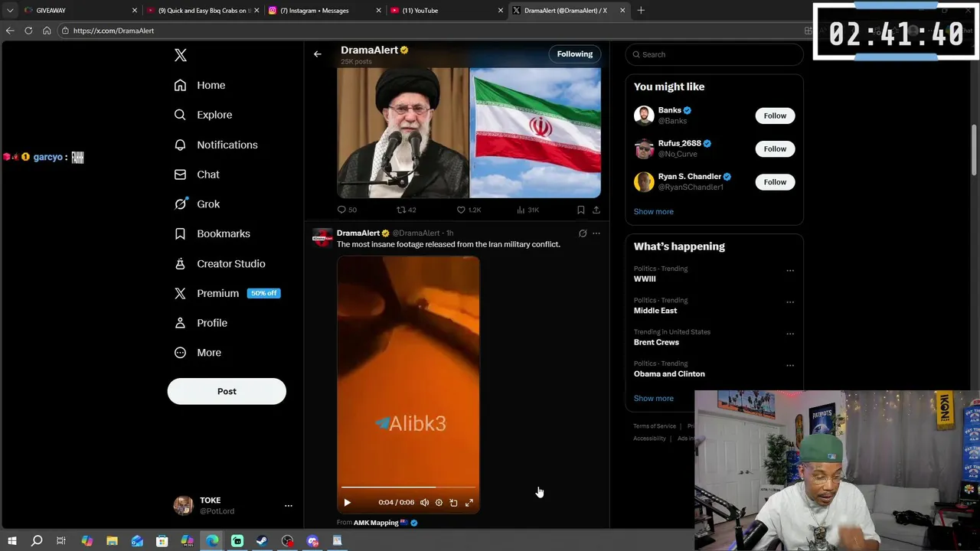Viewport: 980px width, 551px height.
Task: Open Creator Studio
Action: 220,263
